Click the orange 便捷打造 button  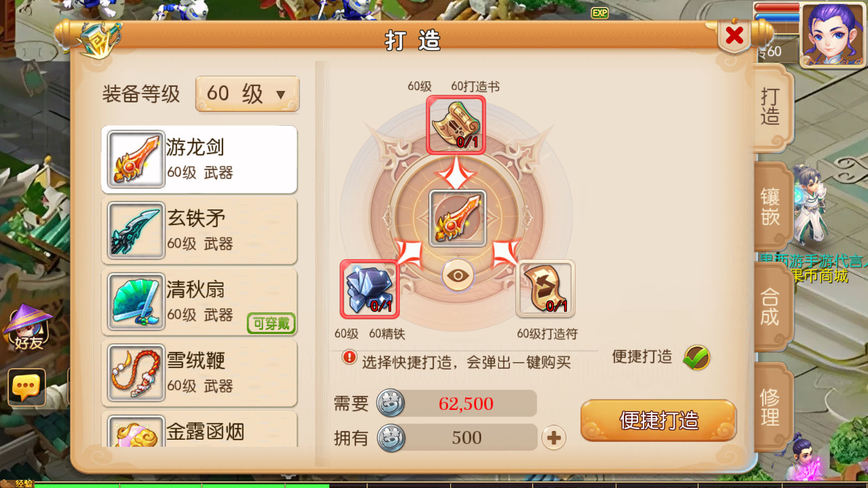point(659,420)
